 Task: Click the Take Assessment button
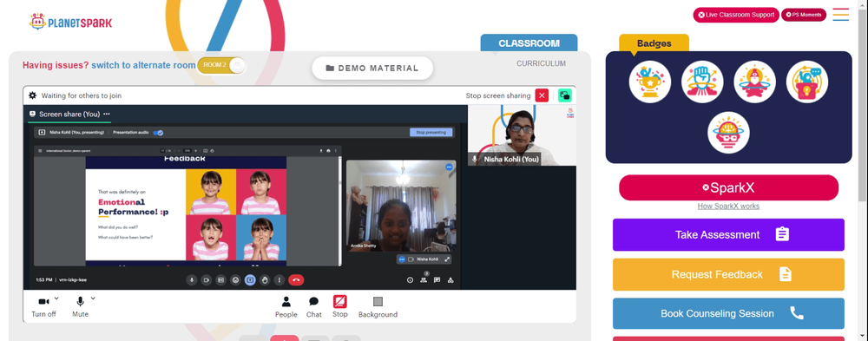[x=728, y=235]
